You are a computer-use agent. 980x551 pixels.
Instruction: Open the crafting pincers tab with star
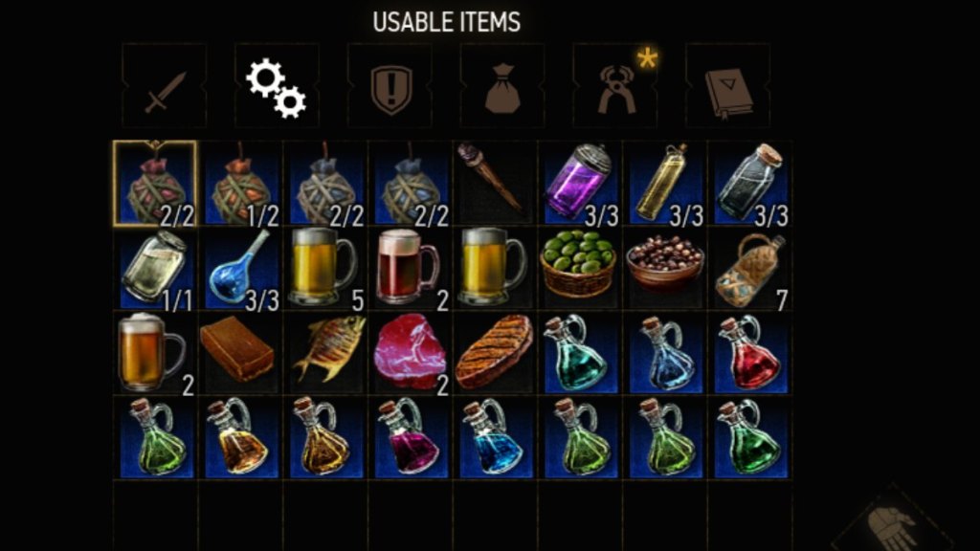(615, 86)
